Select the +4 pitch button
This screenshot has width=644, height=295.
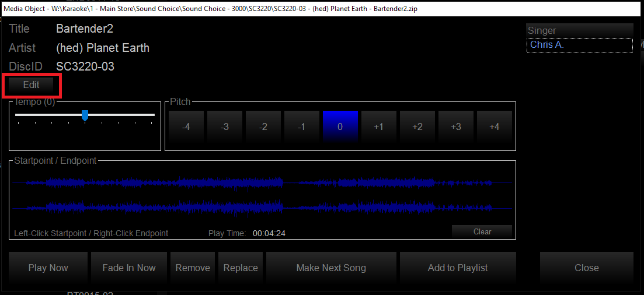point(494,127)
